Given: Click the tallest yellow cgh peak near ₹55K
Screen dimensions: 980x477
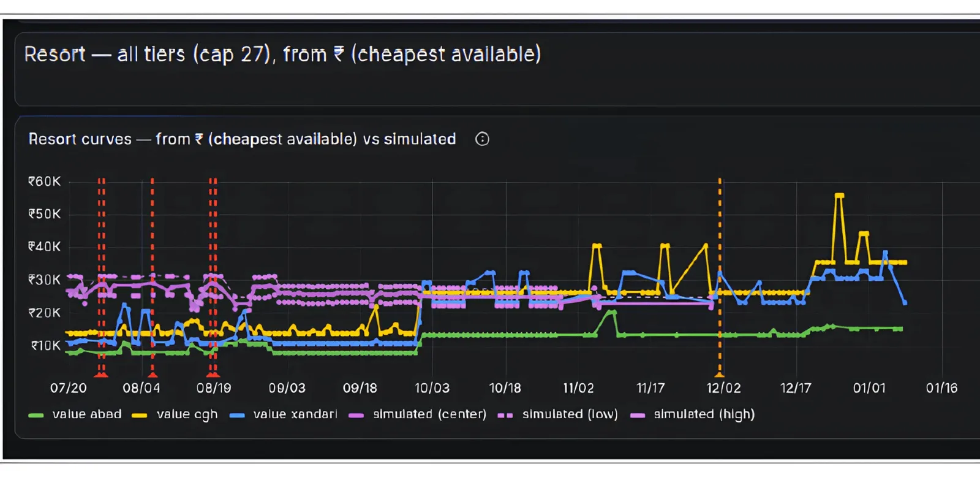Looking at the screenshot, I should tap(839, 196).
